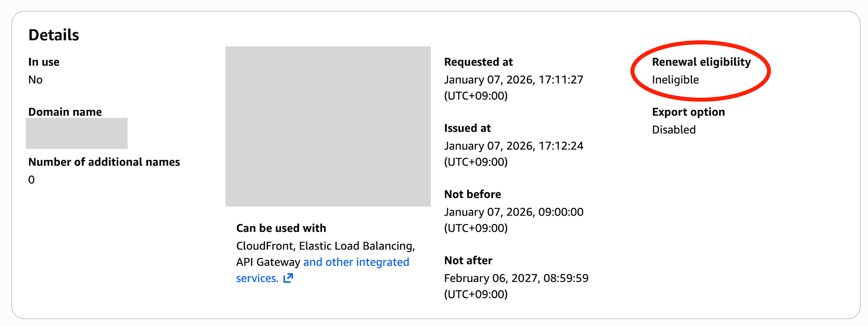
Task: Click the Can be used with label
Action: 281,228
